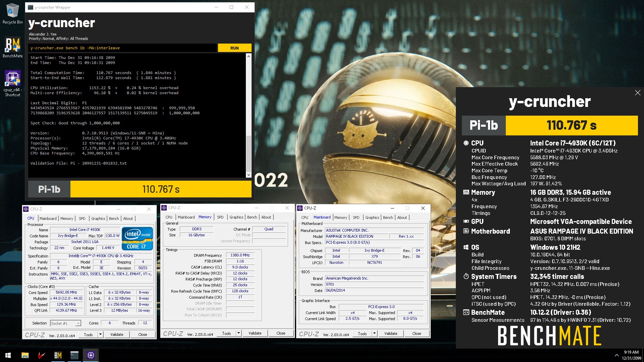644x362 pixels.
Task: Click the Pi-1b label in BenchMate panel
Action: click(x=484, y=125)
